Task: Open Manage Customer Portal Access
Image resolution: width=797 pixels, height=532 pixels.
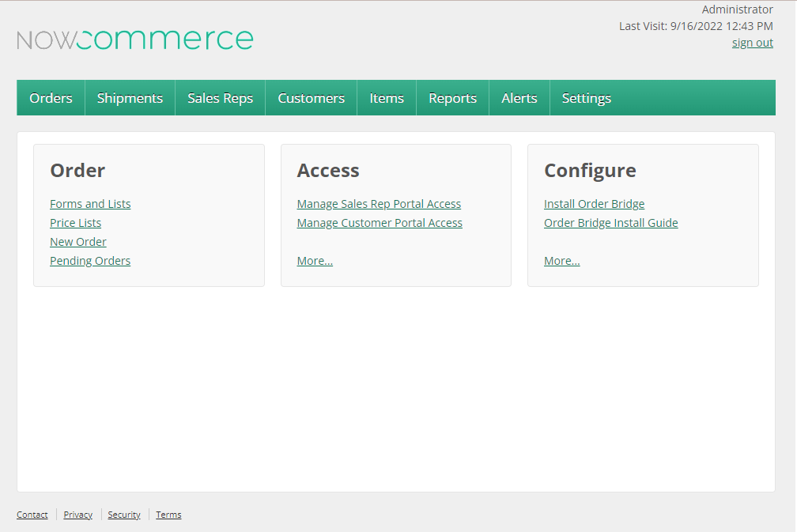Action: point(380,223)
